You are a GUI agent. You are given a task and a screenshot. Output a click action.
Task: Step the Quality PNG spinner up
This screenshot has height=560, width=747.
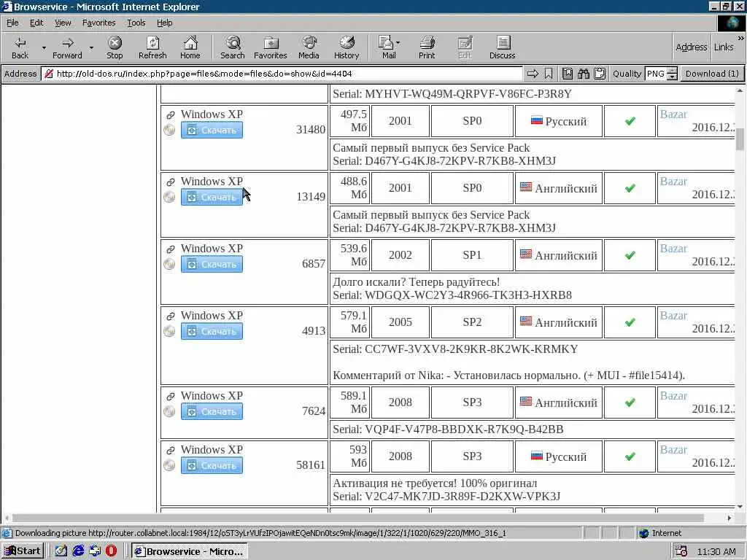[x=672, y=71]
